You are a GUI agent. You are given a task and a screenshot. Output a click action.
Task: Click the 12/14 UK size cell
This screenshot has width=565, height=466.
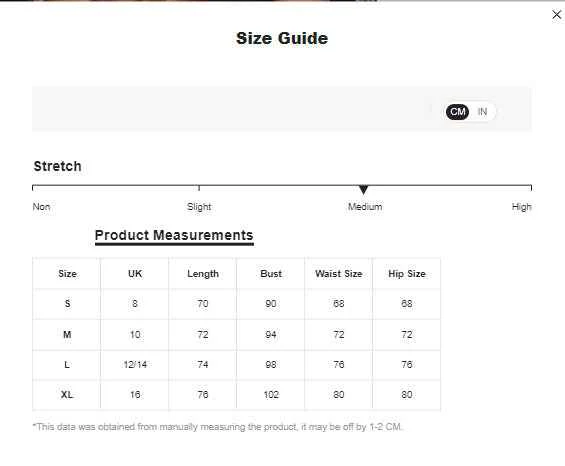[135, 365]
